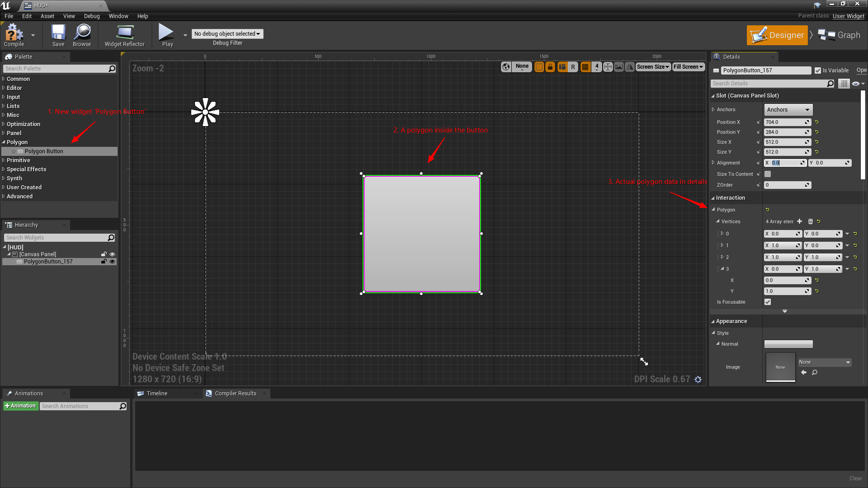Image resolution: width=868 pixels, height=488 pixels.
Task: Add a new element to Vertices array
Action: [x=799, y=221]
